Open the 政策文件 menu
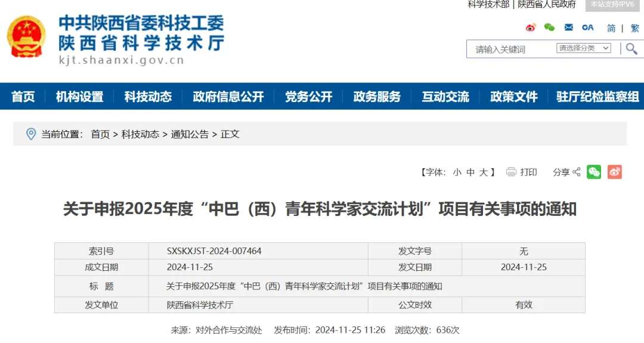The height and width of the screenshot is (343, 644). coord(514,97)
